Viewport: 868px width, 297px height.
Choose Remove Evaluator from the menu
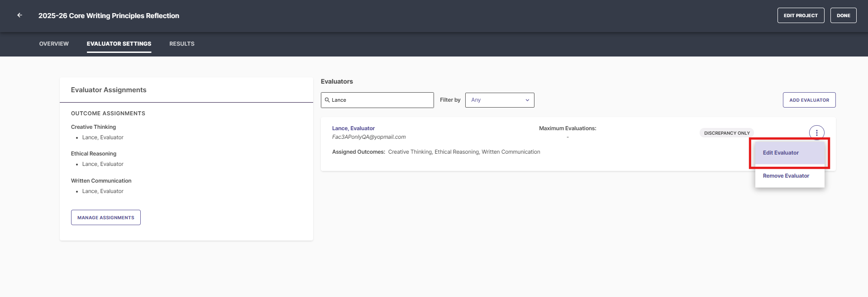pos(789,176)
